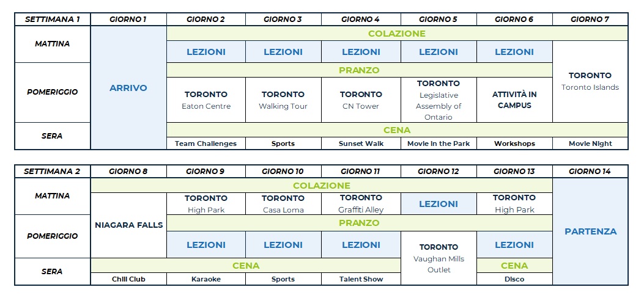Image resolution: width=644 pixels, height=298 pixels.
Task: Select the GIORNO 7 column header
Action: click(x=590, y=19)
